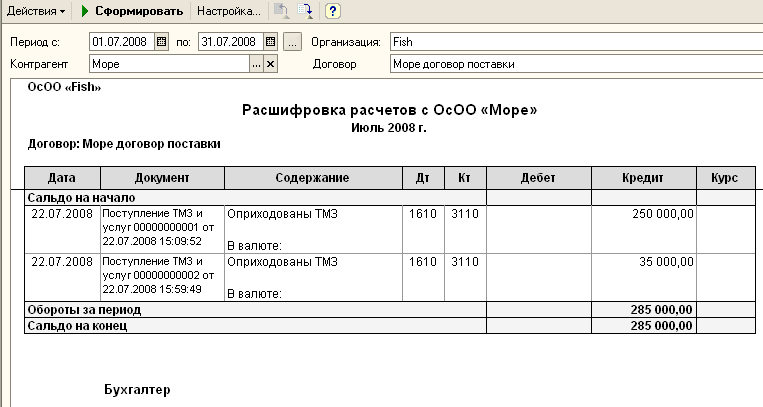Click the Сальдо на конец row label
The width and height of the screenshot is (763, 407).
pyautogui.click(x=77, y=326)
